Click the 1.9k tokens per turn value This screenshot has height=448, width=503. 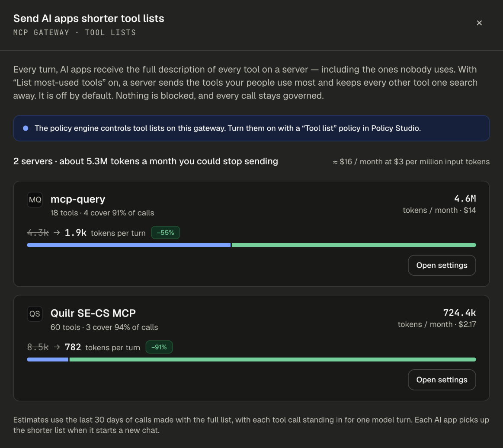coord(75,233)
